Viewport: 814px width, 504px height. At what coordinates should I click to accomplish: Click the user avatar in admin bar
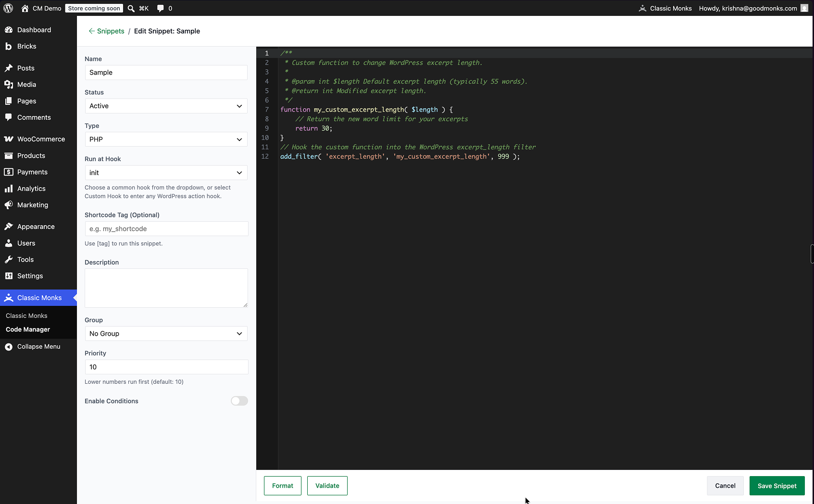[804, 8]
